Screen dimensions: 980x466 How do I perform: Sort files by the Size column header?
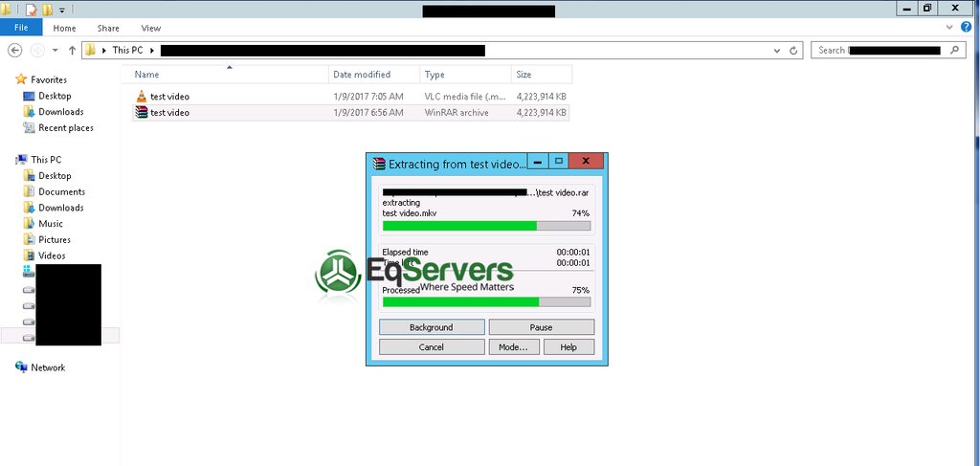(x=542, y=75)
